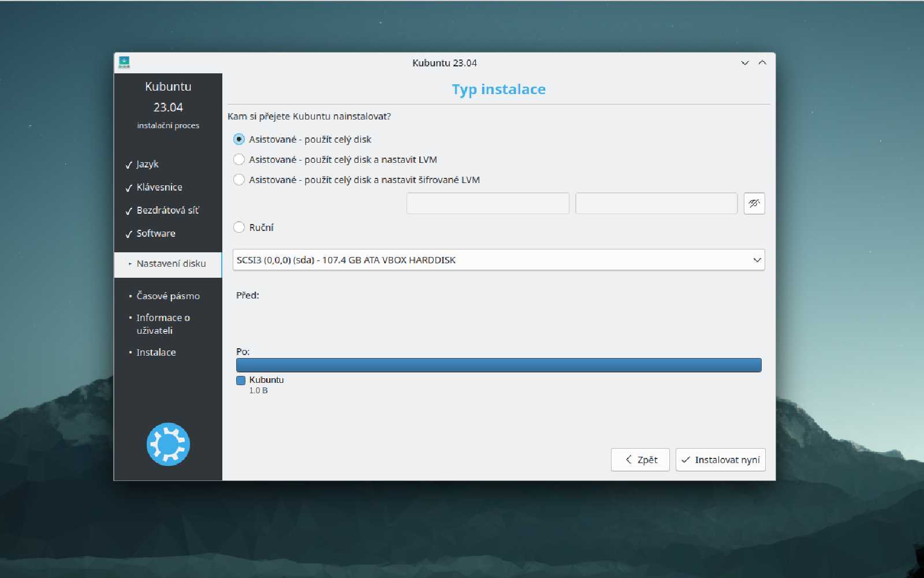
Task: Click the maximize chevron in the title bar
Action: (762, 63)
